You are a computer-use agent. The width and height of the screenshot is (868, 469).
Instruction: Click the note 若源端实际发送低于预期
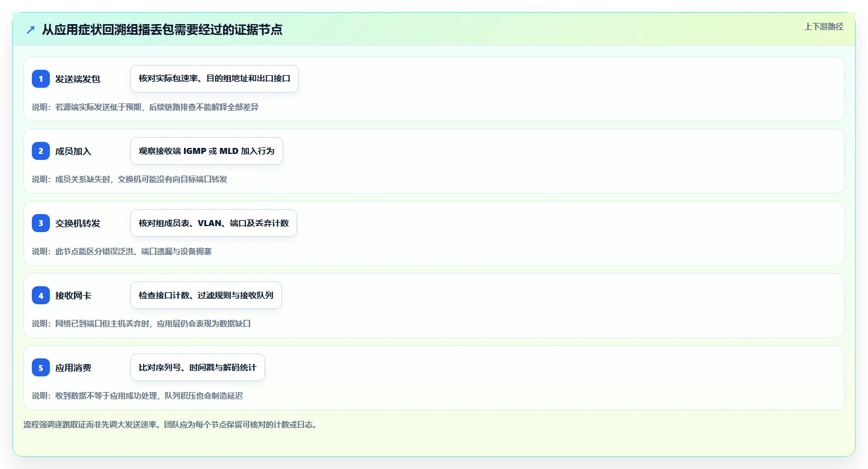145,107
